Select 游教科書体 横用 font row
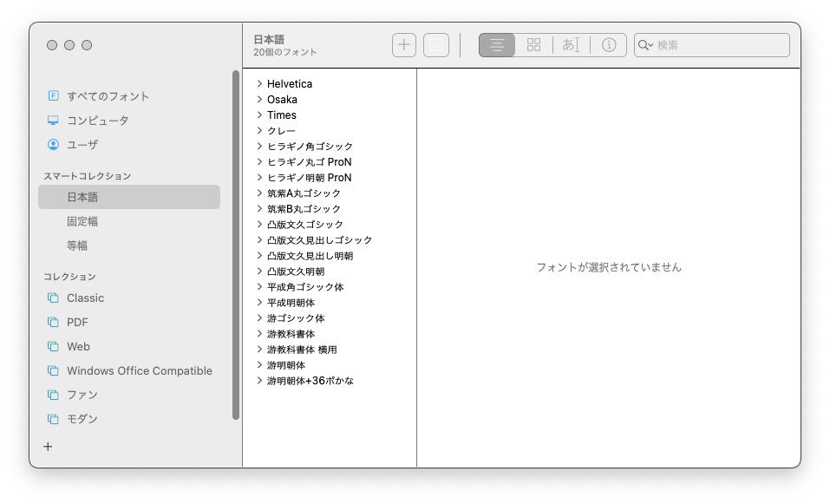 (x=330, y=350)
